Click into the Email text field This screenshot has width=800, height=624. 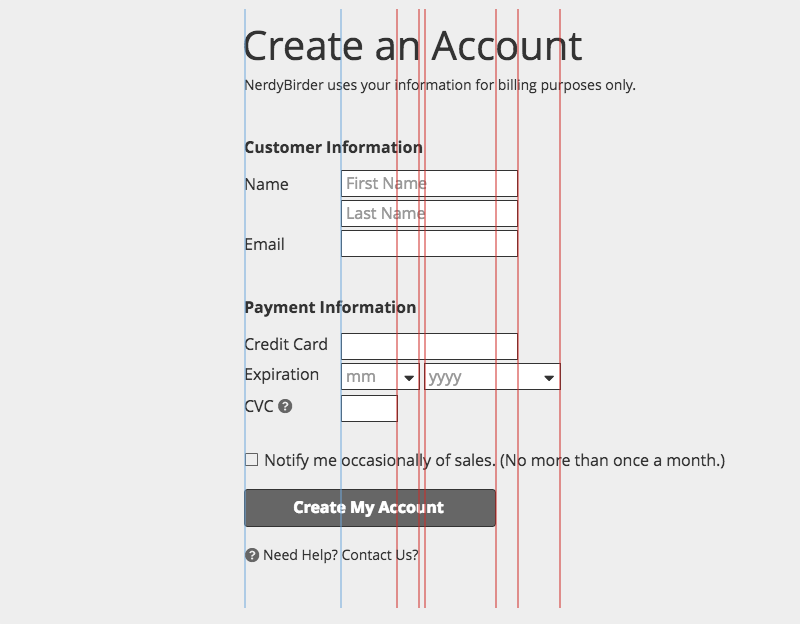(x=429, y=244)
